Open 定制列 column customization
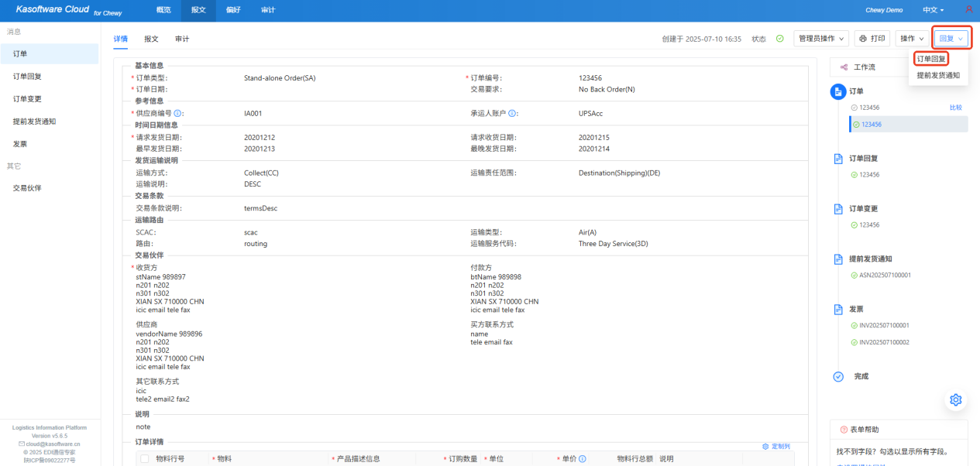 point(776,447)
